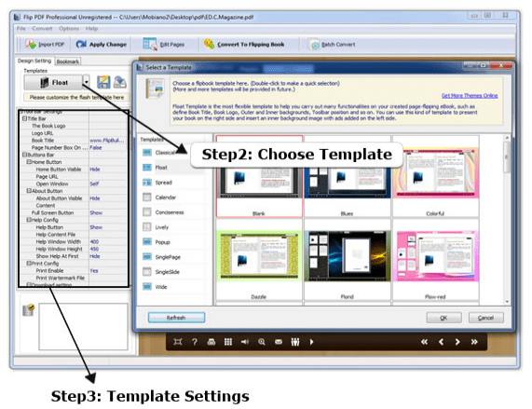Collapse the Print Config tree node
This screenshot has height=409, width=532.
[x=29, y=263]
